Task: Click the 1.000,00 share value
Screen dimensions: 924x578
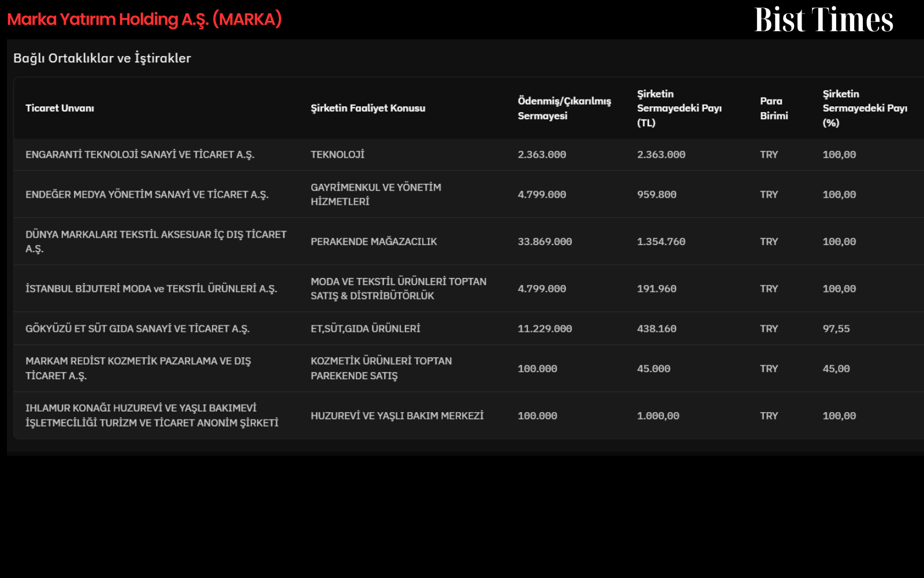Action: coord(658,416)
